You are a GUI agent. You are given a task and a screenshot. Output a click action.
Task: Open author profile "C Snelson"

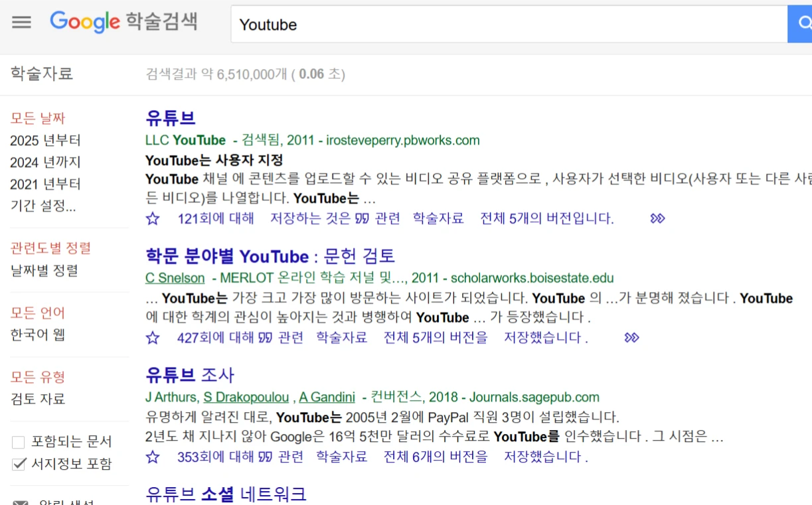click(x=174, y=278)
